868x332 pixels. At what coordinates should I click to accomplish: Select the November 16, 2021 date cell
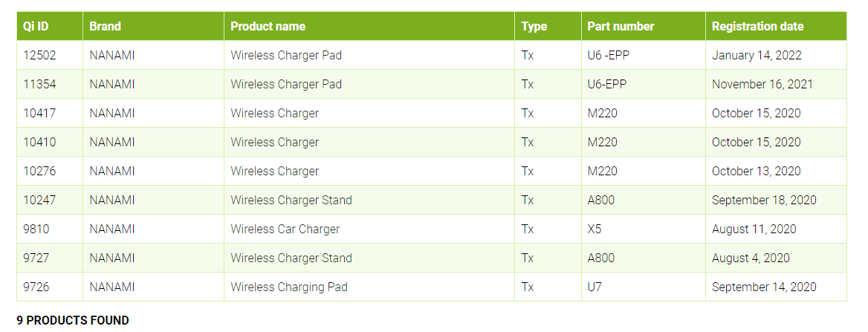(762, 84)
